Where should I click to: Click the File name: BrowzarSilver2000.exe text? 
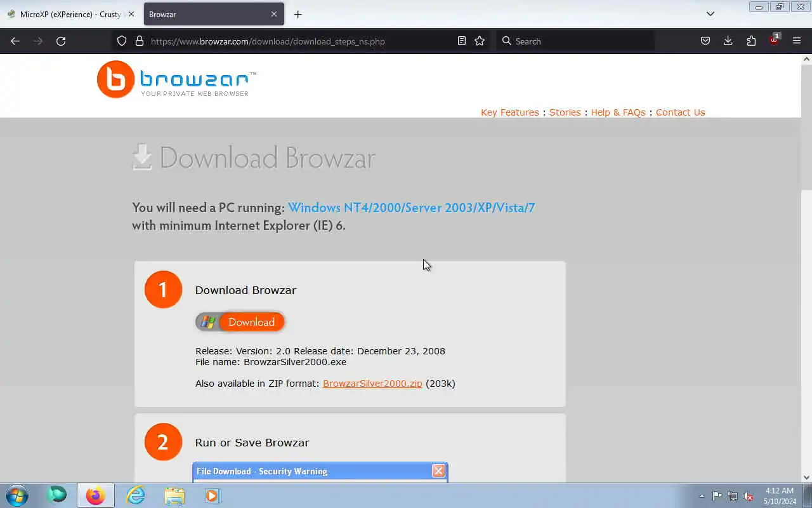(x=271, y=362)
